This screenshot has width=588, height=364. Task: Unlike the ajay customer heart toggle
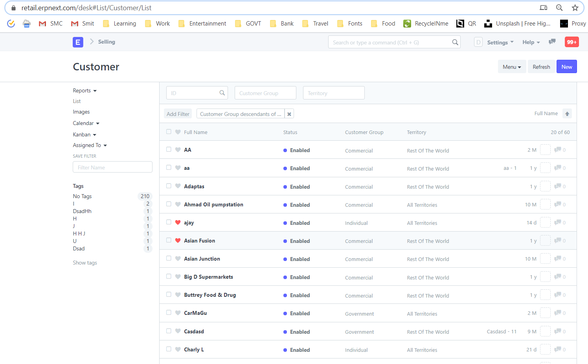[x=178, y=222]
